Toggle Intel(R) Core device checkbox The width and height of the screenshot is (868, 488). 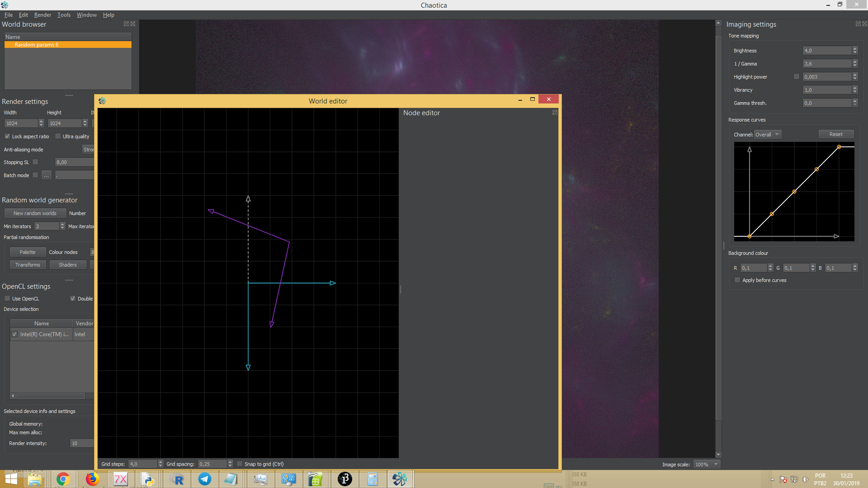click(x=14, y=334)
